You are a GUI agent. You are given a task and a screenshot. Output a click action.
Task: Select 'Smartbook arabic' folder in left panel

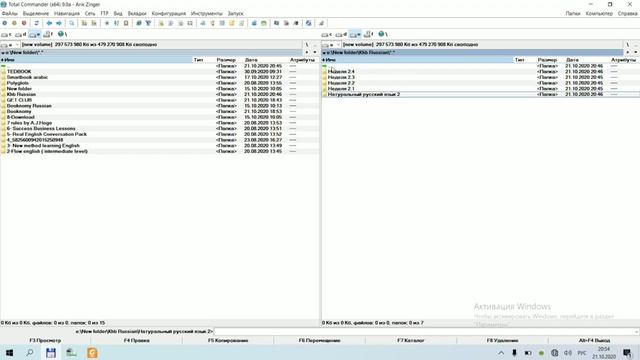pos(27,77)
